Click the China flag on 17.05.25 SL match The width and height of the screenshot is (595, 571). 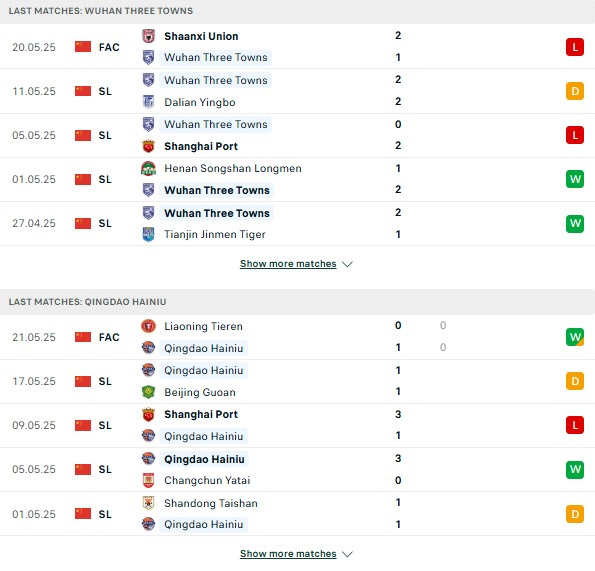tap(83, 381)
